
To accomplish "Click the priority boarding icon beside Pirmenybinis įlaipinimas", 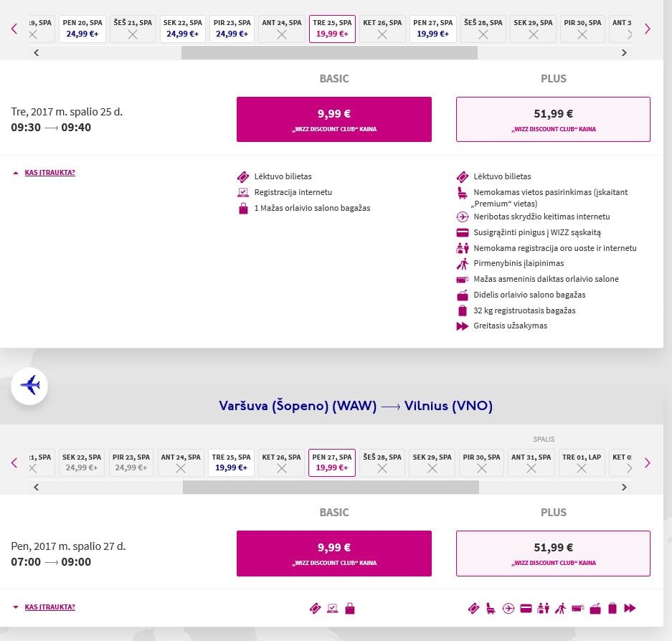I will point(463,264).
